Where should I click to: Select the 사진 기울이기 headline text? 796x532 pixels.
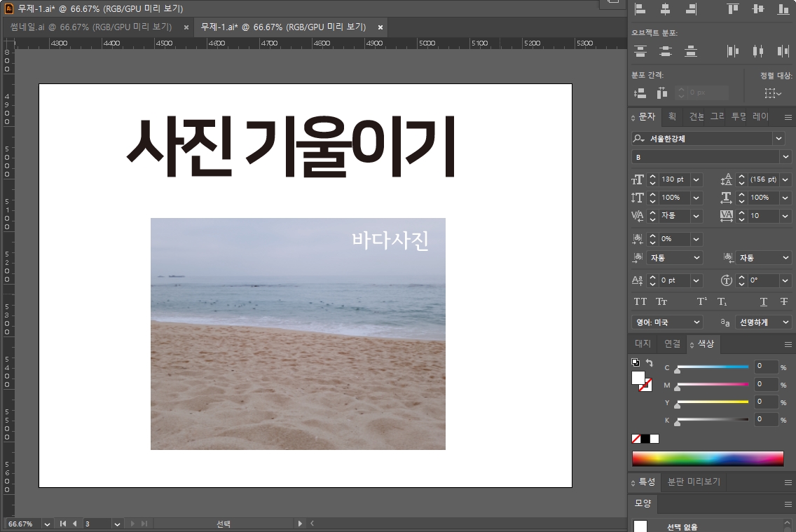pos(291,146)
